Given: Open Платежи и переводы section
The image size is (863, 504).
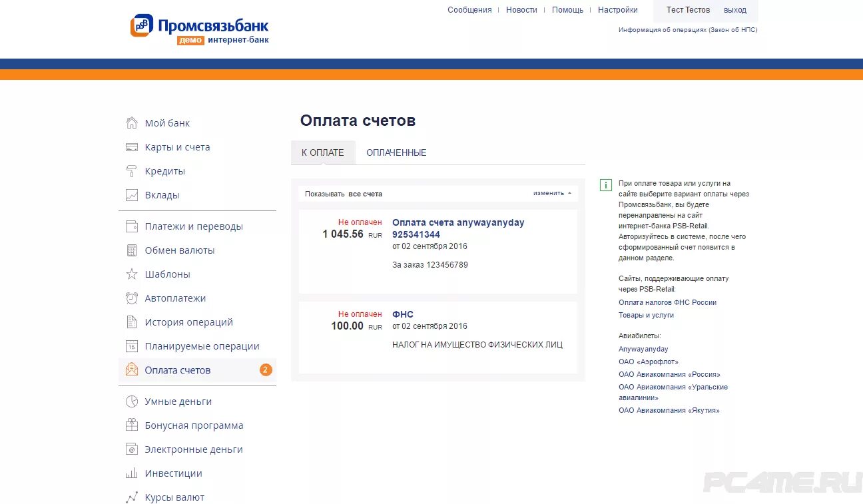Looking at the screenshot, I should pos(194,226).
